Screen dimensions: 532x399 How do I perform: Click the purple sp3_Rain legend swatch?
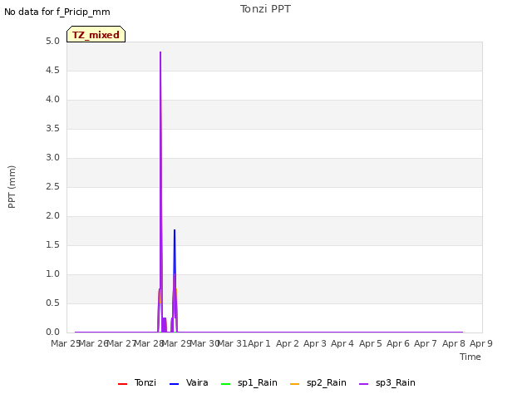coord(364,384)
